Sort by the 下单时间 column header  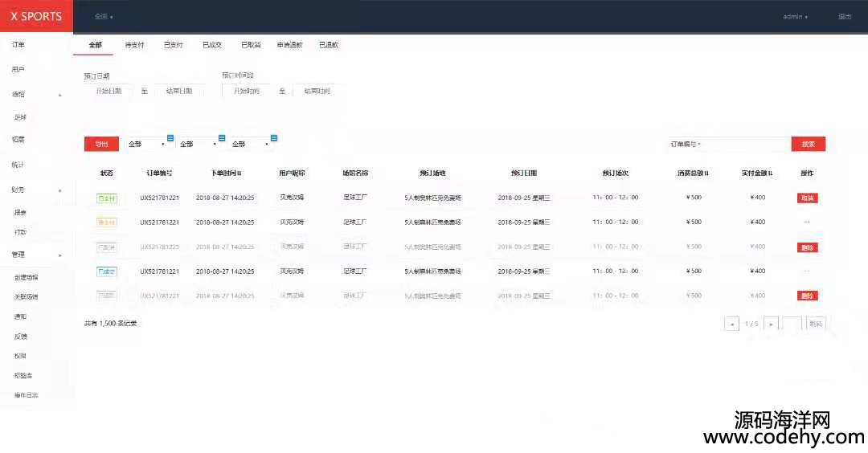click(x=226, y=173)
